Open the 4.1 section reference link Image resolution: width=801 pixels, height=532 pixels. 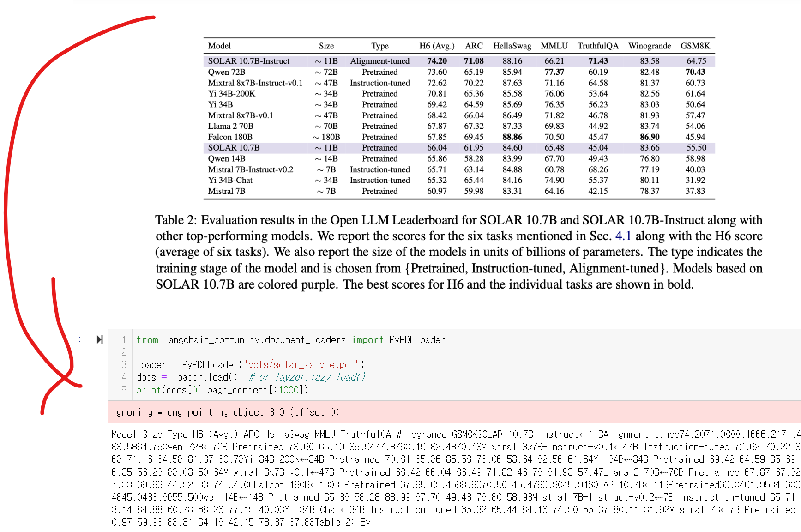pos(623,236)
